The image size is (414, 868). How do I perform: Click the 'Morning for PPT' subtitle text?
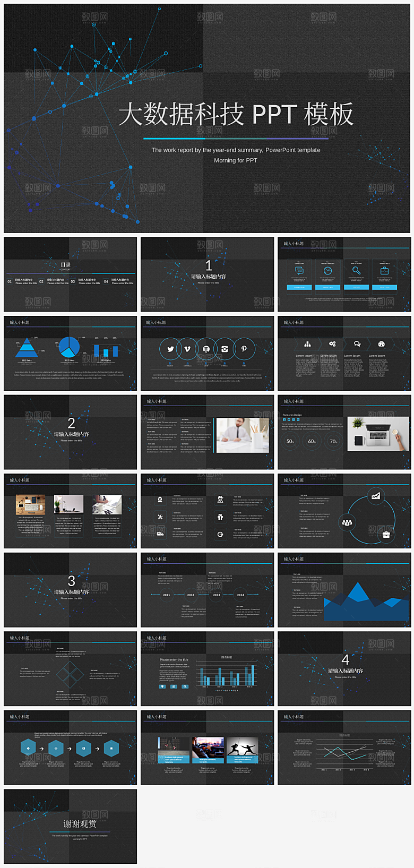click(x=236, y=160)
